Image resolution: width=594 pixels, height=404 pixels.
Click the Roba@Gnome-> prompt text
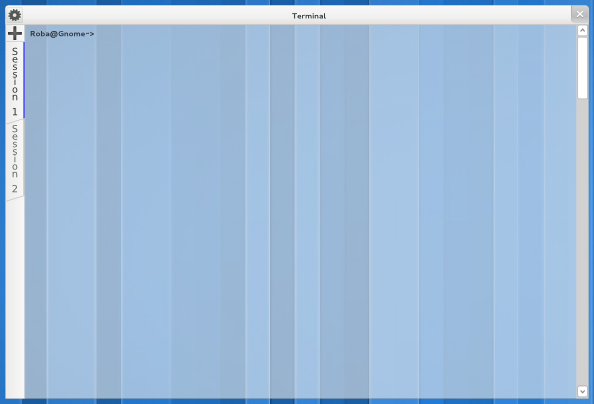click(62, 34)
